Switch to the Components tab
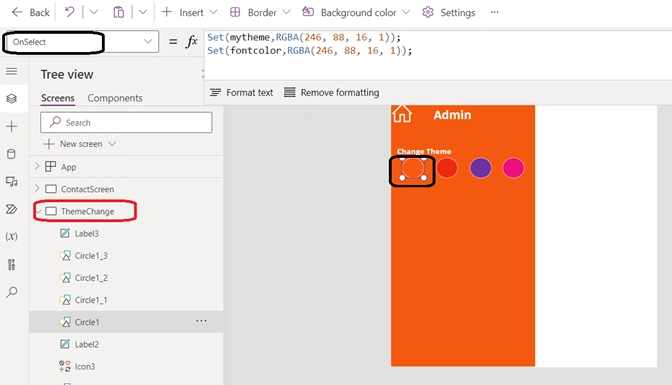This screenshot has width=672, height=385. pyautogui.click(x=115, y=98)
